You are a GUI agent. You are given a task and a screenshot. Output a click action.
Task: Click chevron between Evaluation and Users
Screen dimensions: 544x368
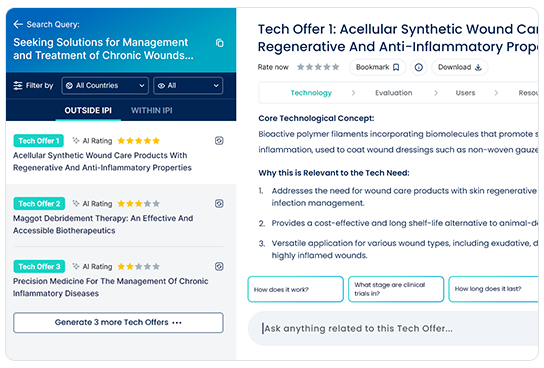[x=436, y=93]
